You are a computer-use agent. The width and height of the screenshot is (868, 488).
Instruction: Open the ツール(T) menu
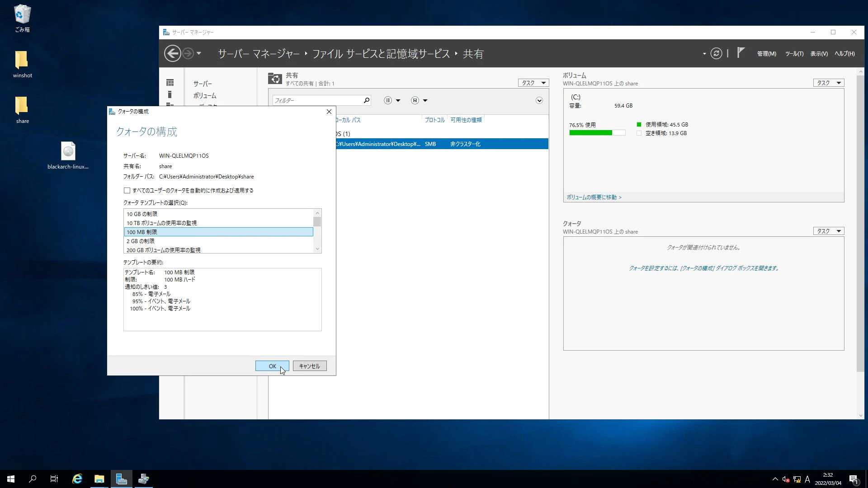794,53
